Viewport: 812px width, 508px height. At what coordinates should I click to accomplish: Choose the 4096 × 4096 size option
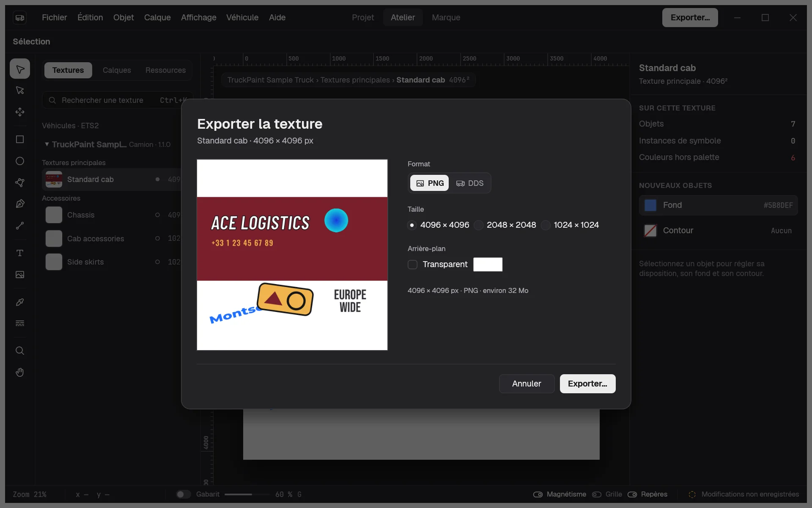(x=439, y=225)
